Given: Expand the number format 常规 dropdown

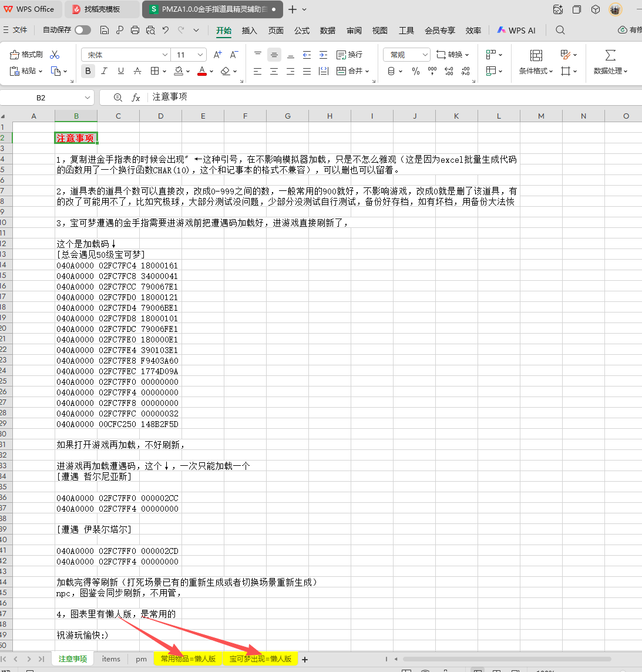Looking at the screenshot, I should click(425, 55).
